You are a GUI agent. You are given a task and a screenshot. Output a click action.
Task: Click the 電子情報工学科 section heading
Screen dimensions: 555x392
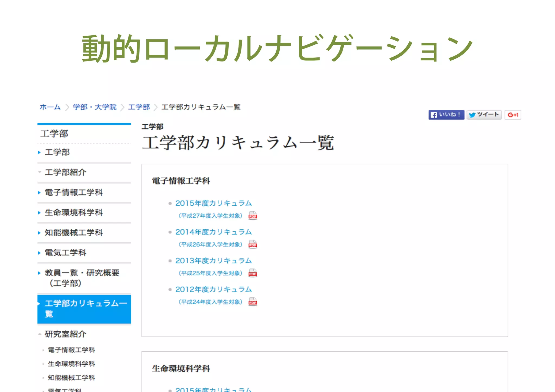[181, 181]
